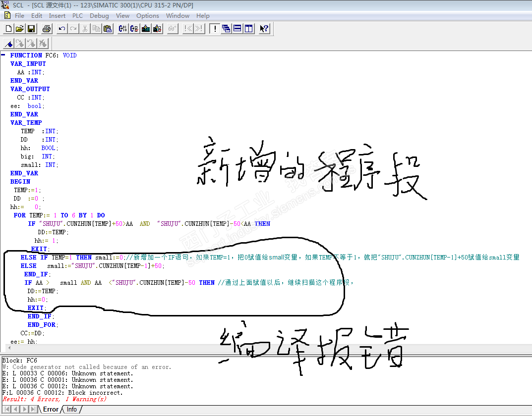The width and height of the screenshot is (532, 416).
Task: Place cursor on 'small: INT;' declaration
Action: tap(39, 165)
